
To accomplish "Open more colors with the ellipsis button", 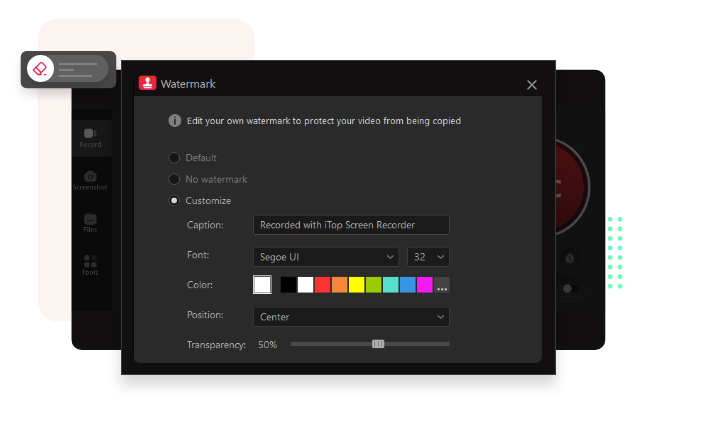I will [x=442, y=285].
